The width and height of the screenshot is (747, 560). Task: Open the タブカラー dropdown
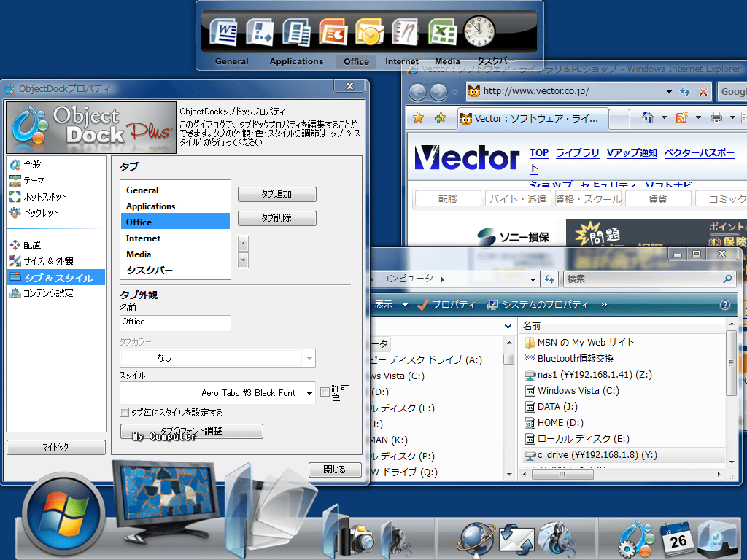pyautogui.click(x=309, y=358)
